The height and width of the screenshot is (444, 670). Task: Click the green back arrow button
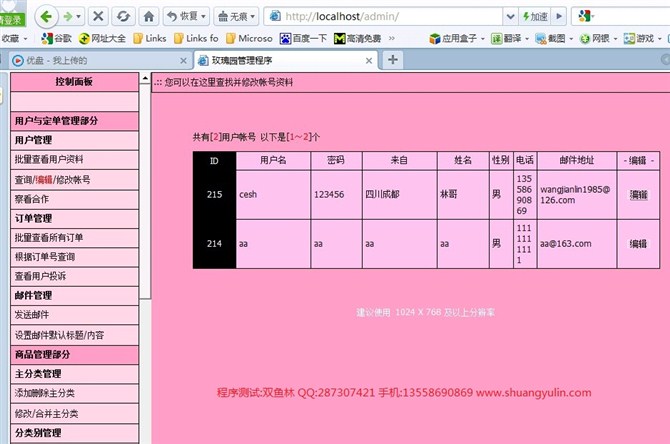46,17
